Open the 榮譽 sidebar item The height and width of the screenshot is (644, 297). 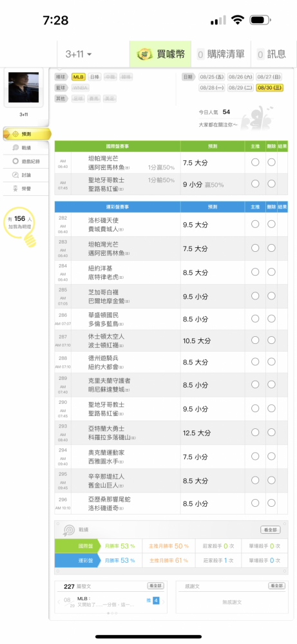[26, 189]
